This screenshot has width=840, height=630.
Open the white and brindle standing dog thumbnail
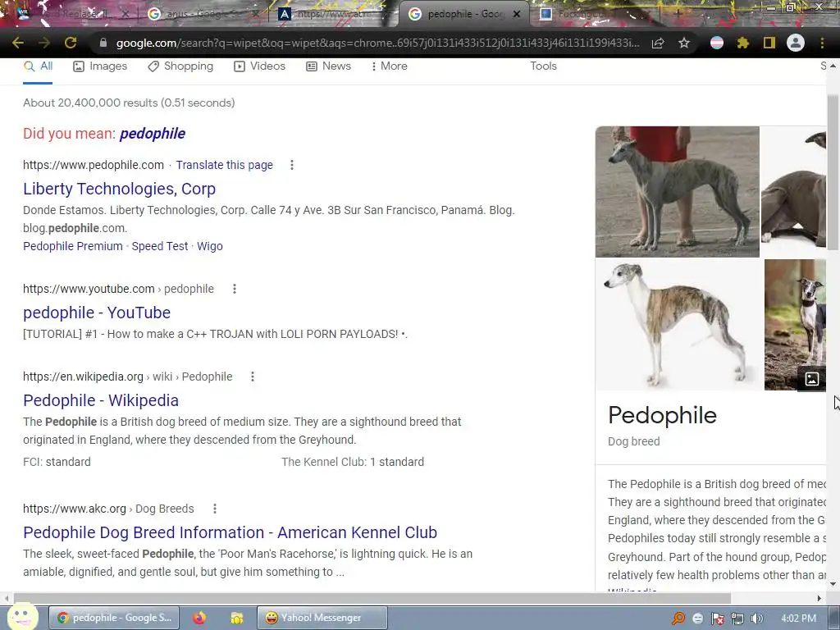pos(678,325)
